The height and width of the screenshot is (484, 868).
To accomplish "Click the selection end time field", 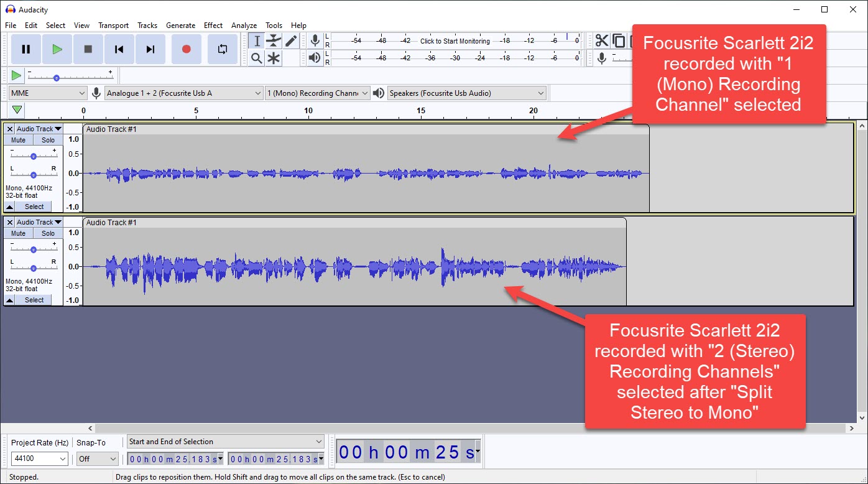I will point(276,459).
